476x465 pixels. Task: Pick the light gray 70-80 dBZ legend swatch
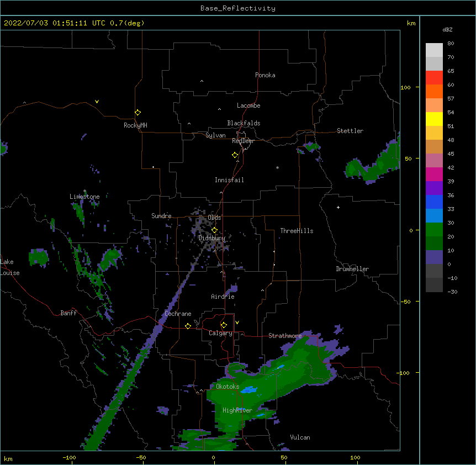(x=434, y=50)
